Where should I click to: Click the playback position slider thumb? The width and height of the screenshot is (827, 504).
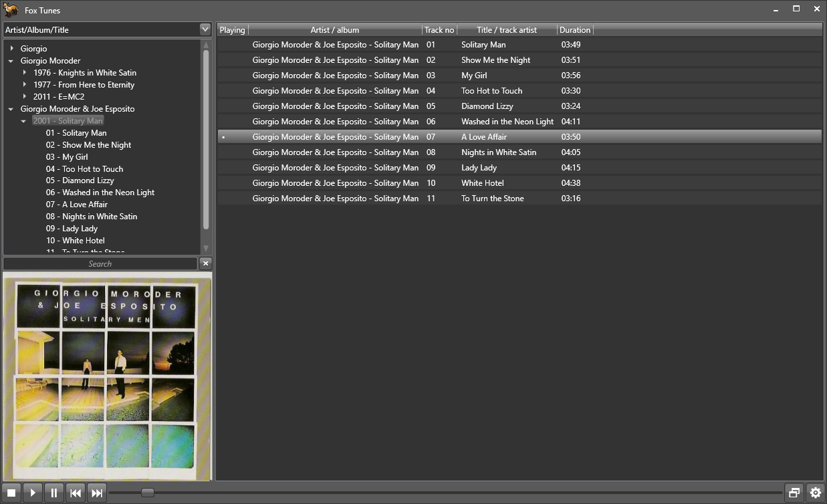tap(148, 493)
